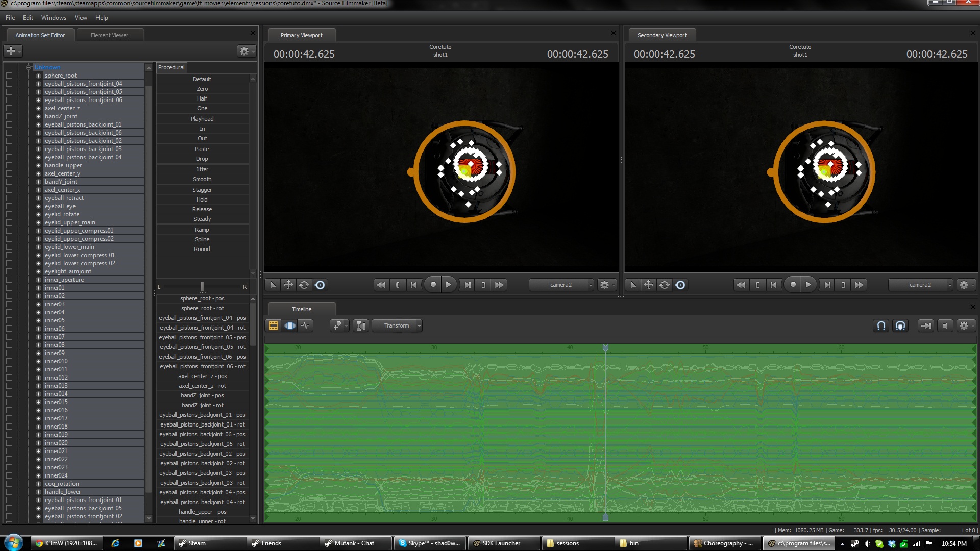980x551 pixels.
Task: Switch to the Element Viewer tab
Action: (109, 35)
